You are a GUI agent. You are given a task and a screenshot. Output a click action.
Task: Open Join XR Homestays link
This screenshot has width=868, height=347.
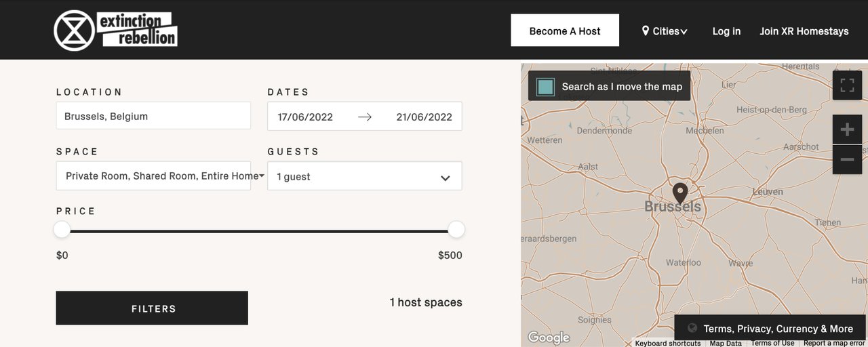click(x=804, y=31)
